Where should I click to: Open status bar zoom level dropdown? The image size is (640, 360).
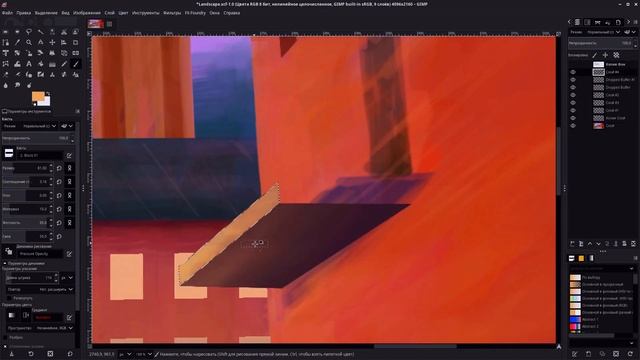[144, 354]
